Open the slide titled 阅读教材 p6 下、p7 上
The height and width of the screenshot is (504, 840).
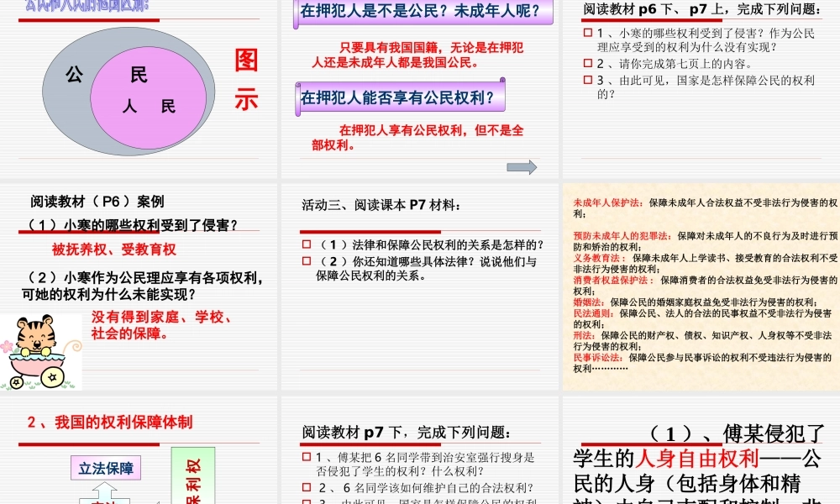pos(701,88)
